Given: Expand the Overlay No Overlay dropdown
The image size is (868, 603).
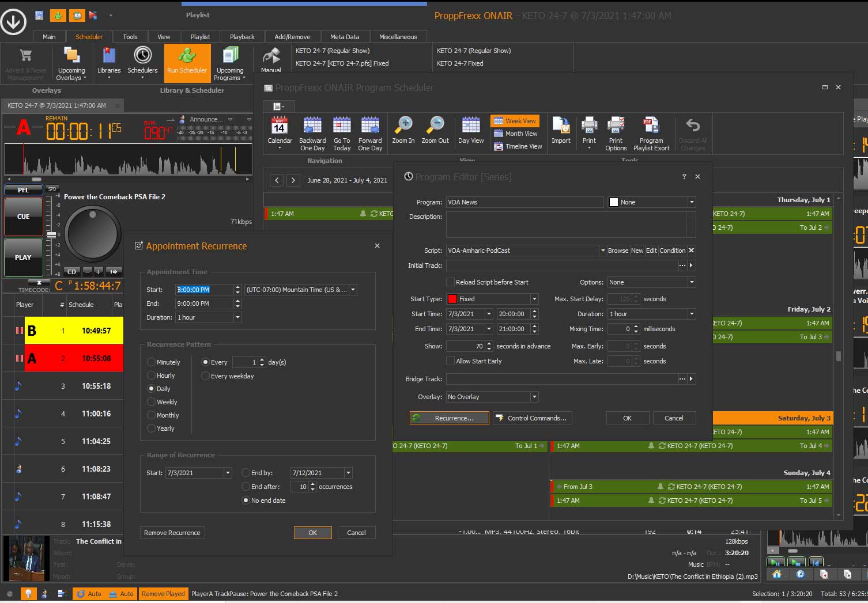Looking at the screenshot, I should point(534,397).
